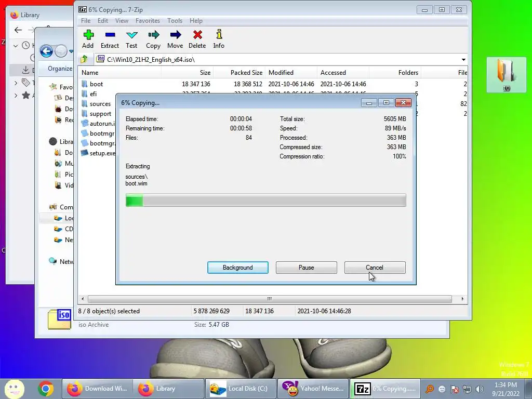This screenshot has width=532, height=399.
Task: Switch to the 7-Zip 6% Copying taskbar button
Action: coord(385,389)
